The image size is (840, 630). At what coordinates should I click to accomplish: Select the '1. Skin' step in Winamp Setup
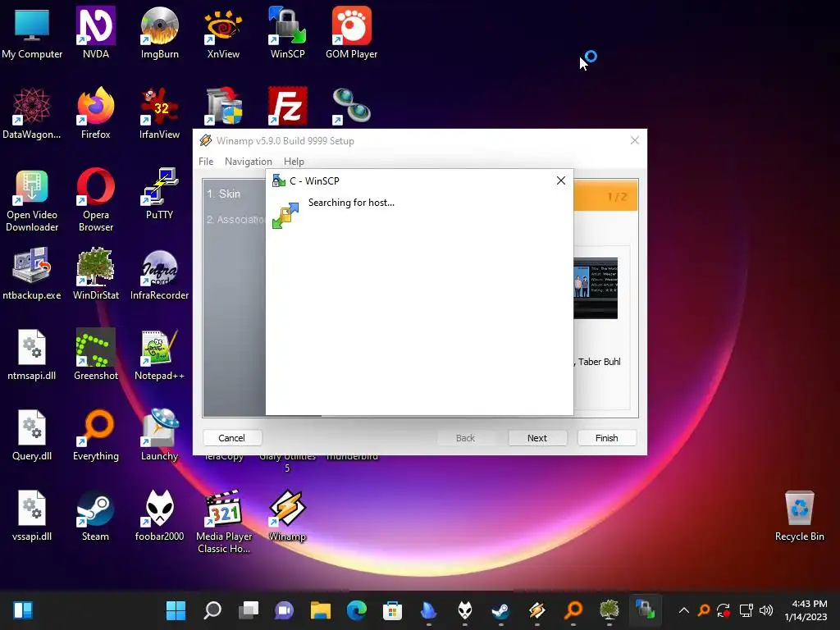click(x=224, y=194)
